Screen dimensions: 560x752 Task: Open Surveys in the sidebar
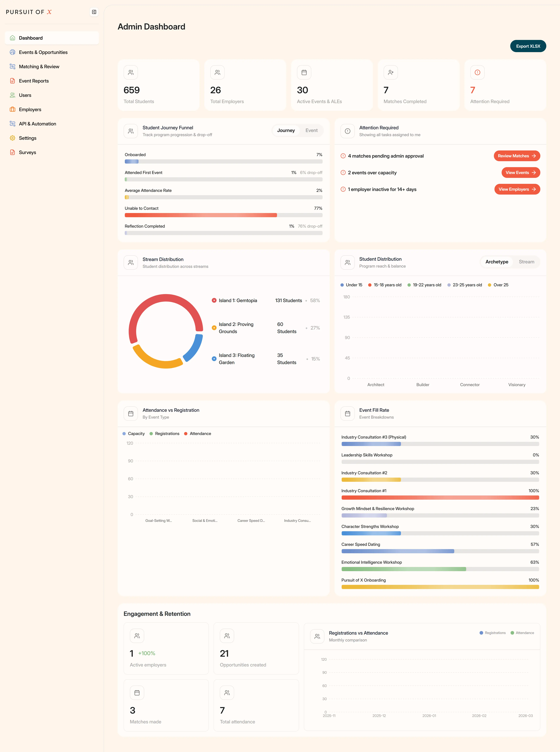pyautogui.click(x=52, y=152)
